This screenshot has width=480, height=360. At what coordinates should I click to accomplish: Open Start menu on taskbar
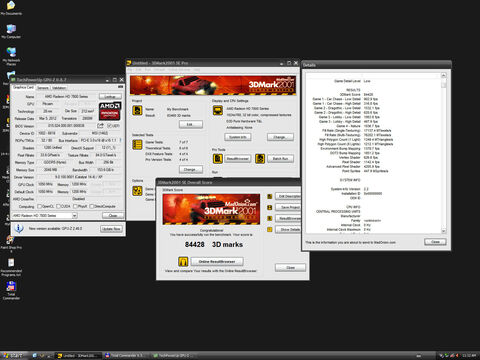coord(13,356)
